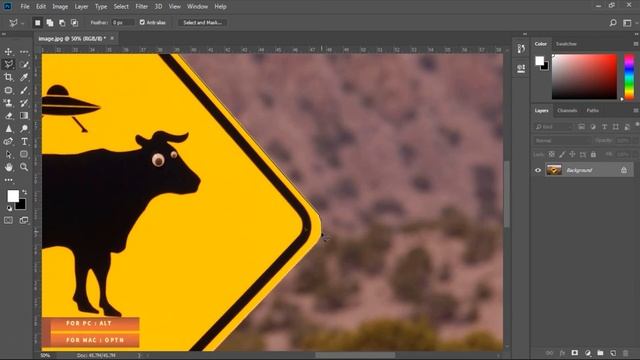Create a new adjustment layer
The width and height of the screenshot is (640, 360).
(x=588, y=353)
